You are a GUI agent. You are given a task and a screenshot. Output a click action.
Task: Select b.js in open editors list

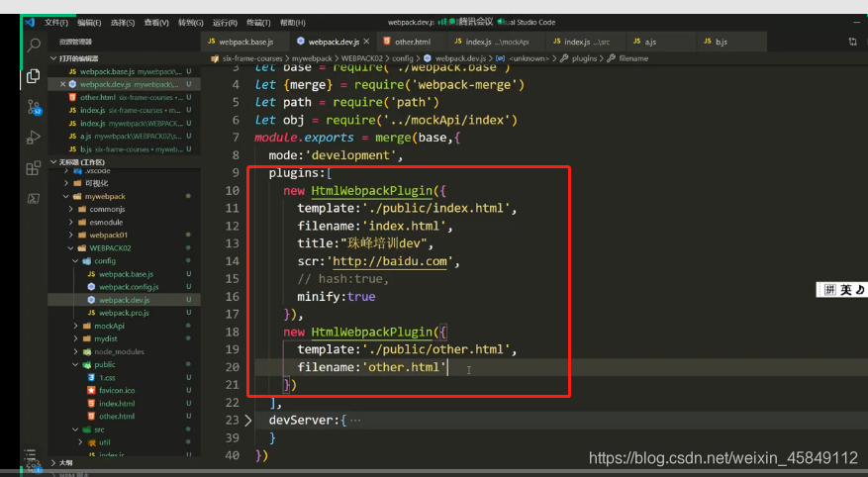pos(125,149)
